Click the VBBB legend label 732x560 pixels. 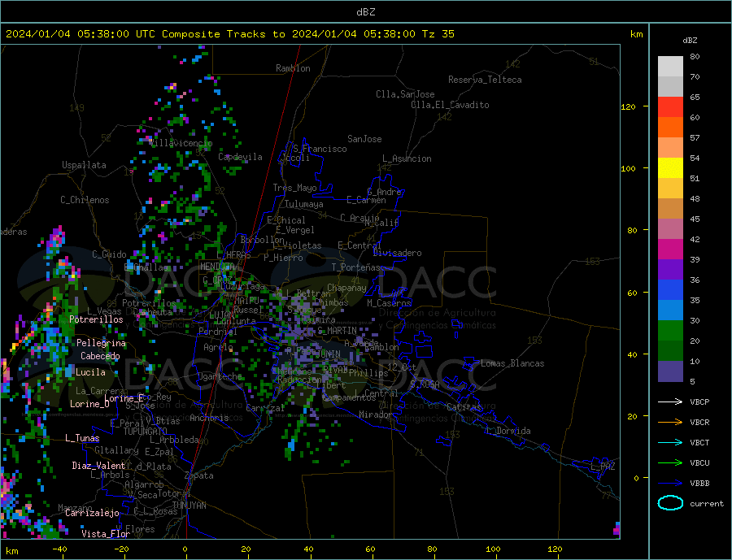click(699, 483)
